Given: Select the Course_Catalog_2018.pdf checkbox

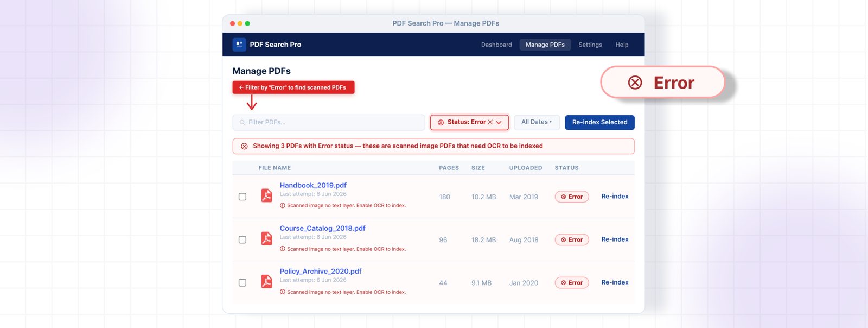Looking at the screenshot, I should [x=242, y=239].
